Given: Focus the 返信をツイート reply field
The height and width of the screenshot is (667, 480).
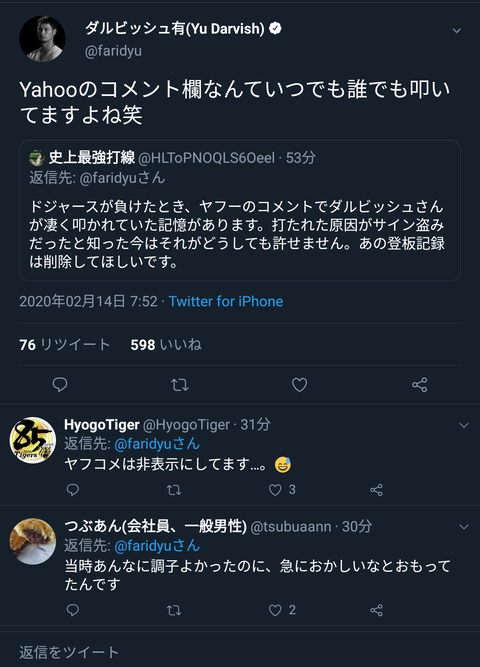Looking at the screenshot, I should pos(240,652).
